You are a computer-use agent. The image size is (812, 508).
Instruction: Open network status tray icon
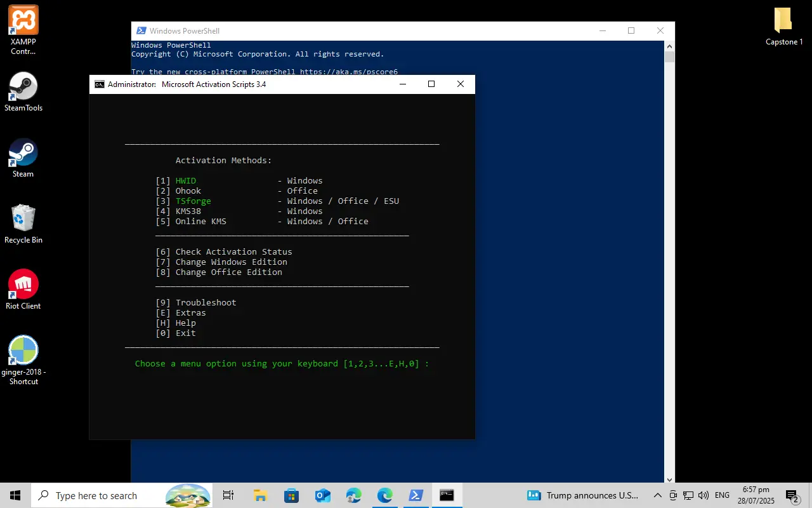pos(688,495)
